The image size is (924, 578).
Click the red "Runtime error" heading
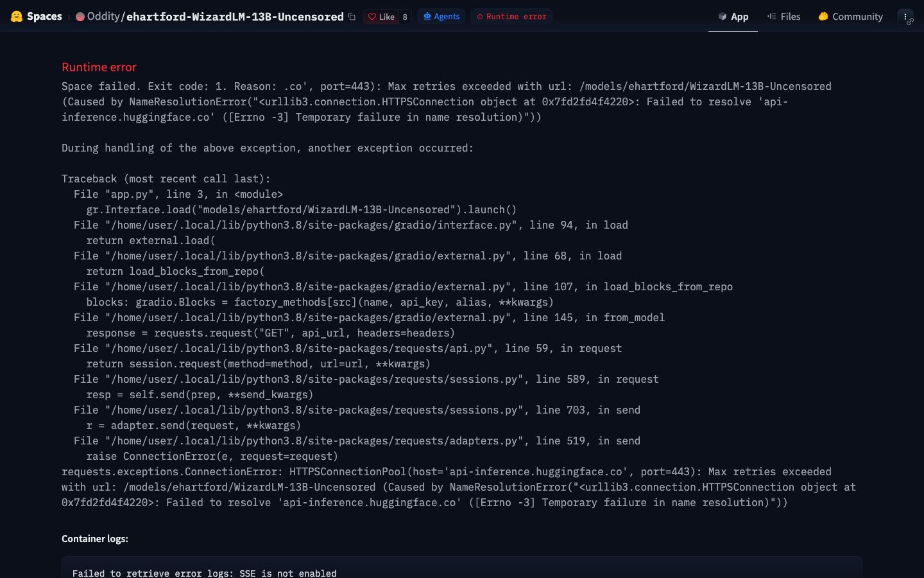(x=99, y=67)
